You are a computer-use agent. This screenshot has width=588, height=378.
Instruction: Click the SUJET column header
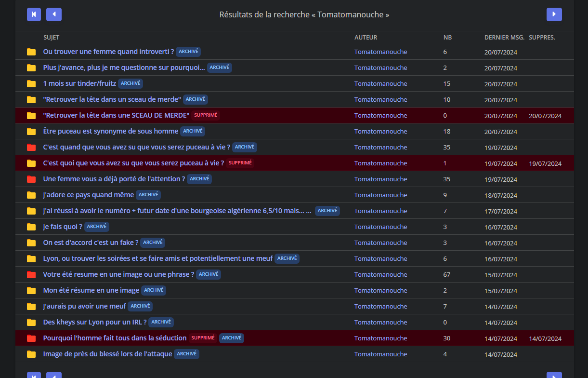tap(52, 37)
